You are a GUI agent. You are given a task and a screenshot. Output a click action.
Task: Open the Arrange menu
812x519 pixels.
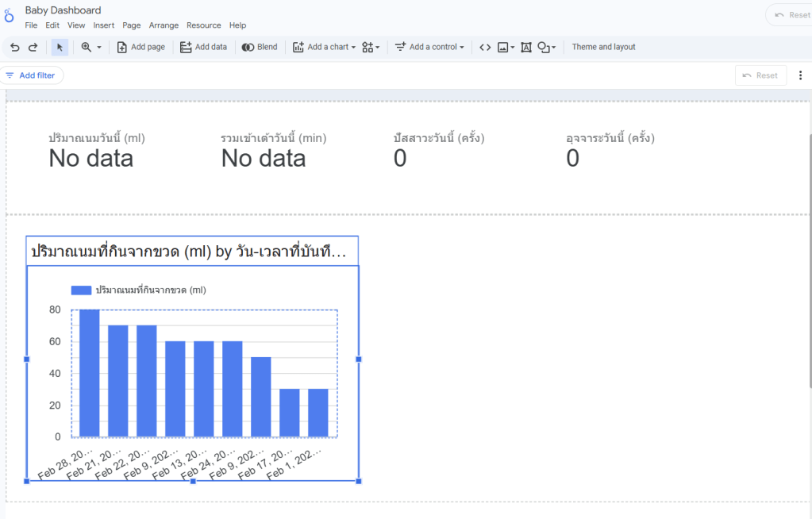(x=164, y=25)
